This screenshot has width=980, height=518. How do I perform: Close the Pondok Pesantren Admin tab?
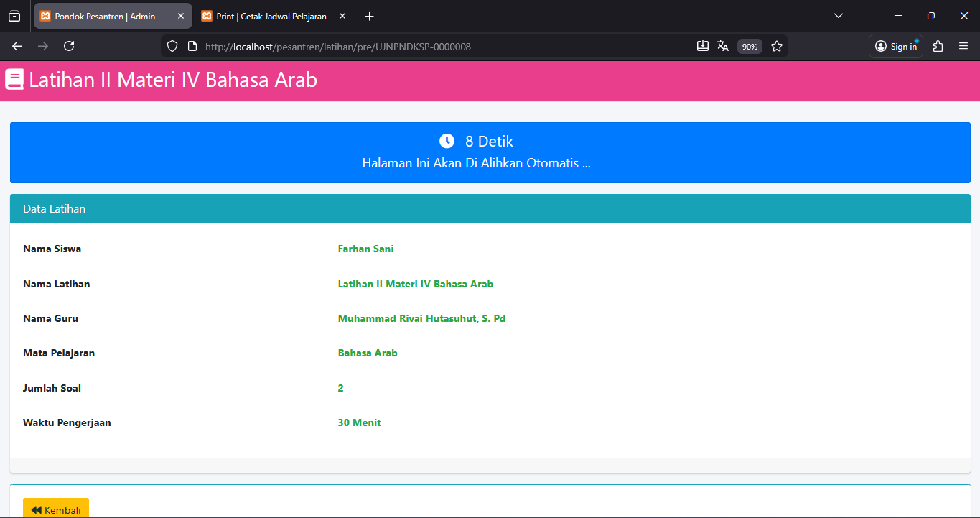point(181,16)
